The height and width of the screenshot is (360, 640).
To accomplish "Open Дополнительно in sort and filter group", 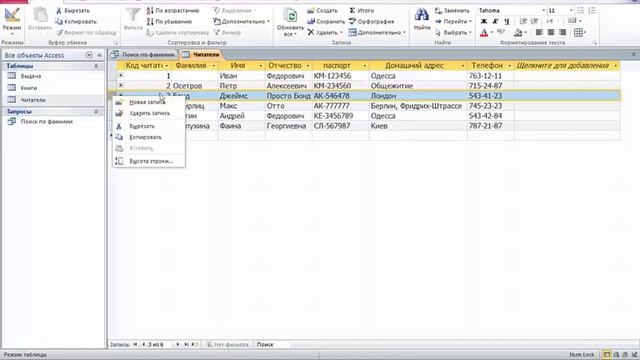I will [241, 21].
